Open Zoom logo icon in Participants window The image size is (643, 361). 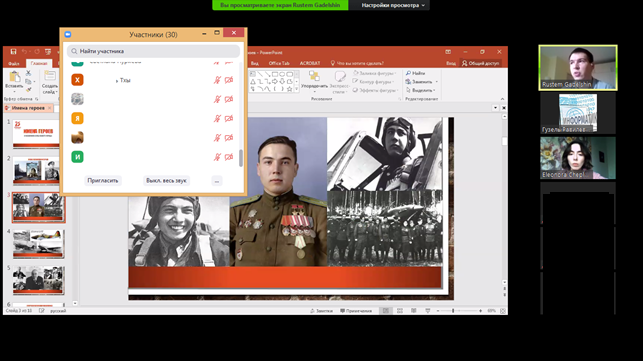click(x=68, y=34)
